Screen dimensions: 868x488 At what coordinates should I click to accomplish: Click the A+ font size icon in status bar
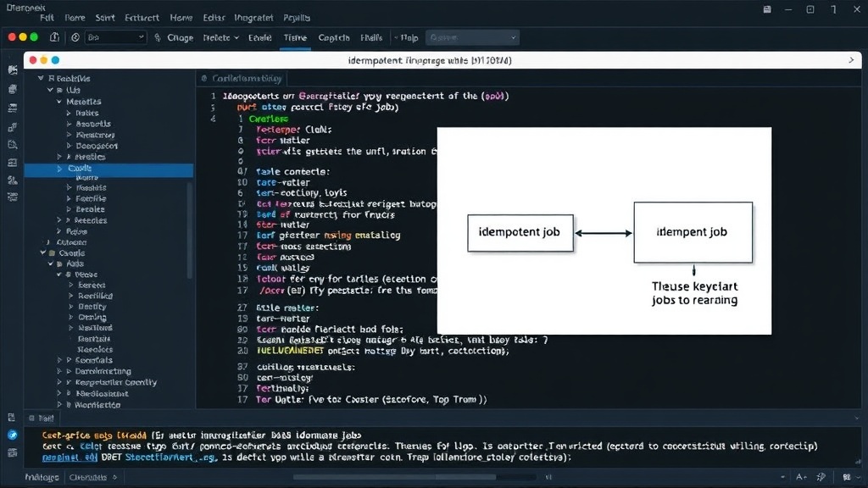tap(801, 477)
